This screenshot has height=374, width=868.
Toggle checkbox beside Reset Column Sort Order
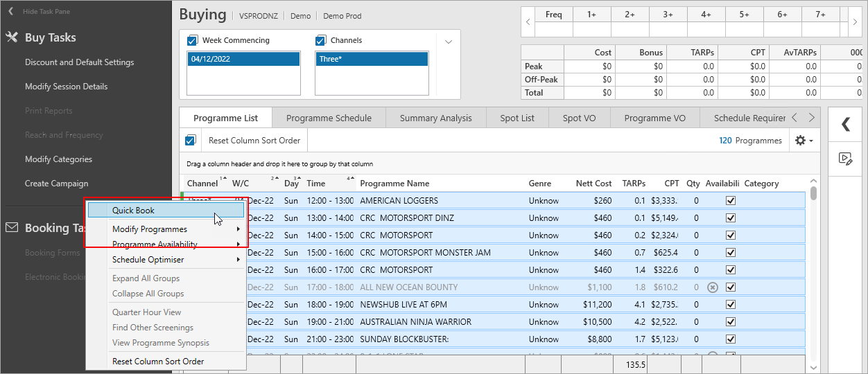[x=191, y=141]
